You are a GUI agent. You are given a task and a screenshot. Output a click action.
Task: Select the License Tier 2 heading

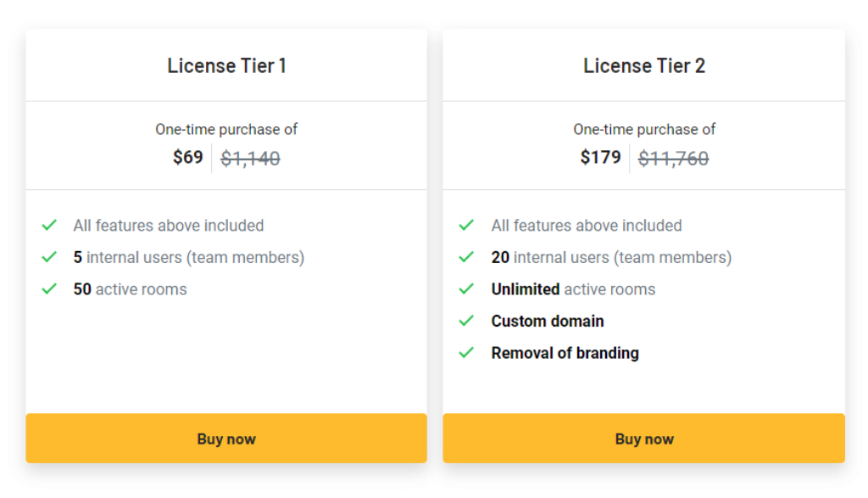[x=644, y=66]
